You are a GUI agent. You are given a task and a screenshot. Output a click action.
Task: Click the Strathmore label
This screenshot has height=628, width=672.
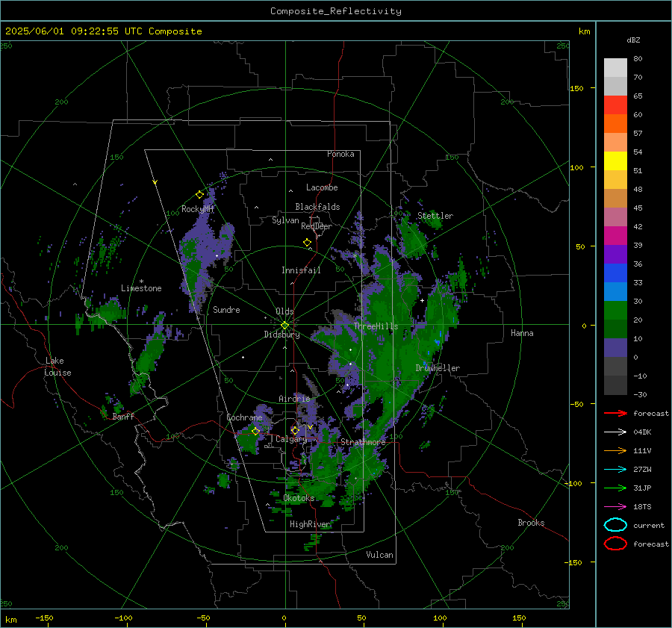pos(363,442)
